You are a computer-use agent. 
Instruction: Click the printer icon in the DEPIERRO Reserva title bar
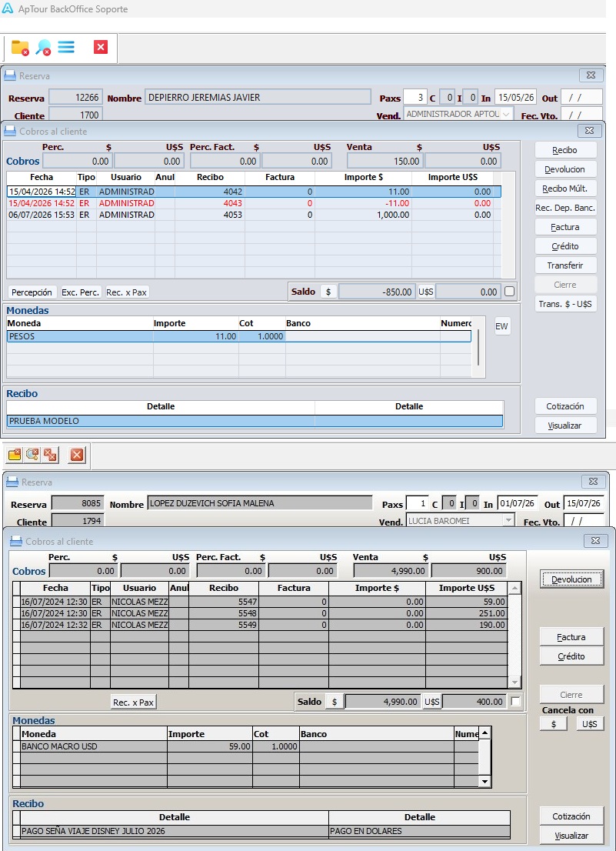[12, 76]
